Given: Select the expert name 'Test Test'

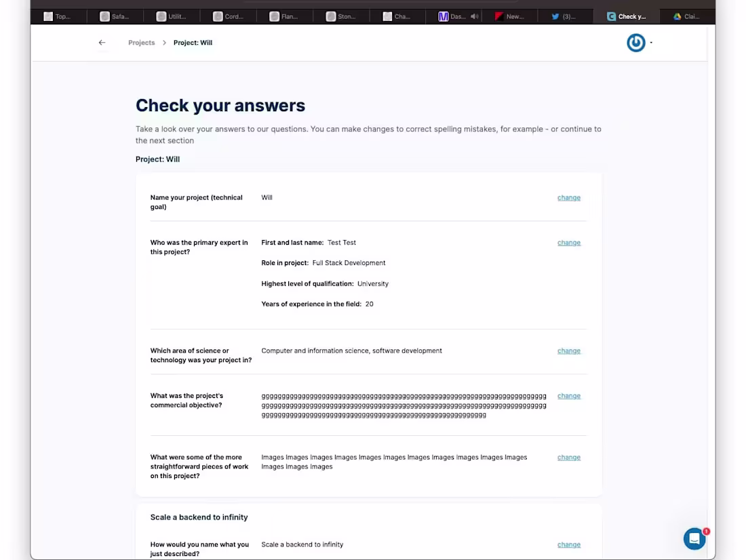Looking at the screenshot, I should [x=342, y=242].
